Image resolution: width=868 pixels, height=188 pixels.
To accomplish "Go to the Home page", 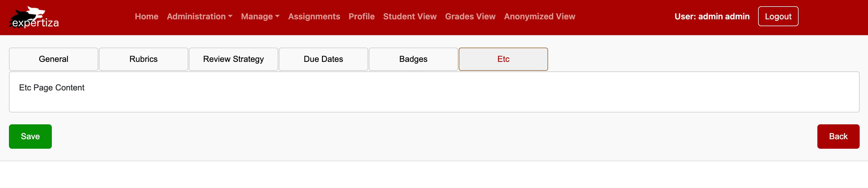I will [x=146, y=16].
